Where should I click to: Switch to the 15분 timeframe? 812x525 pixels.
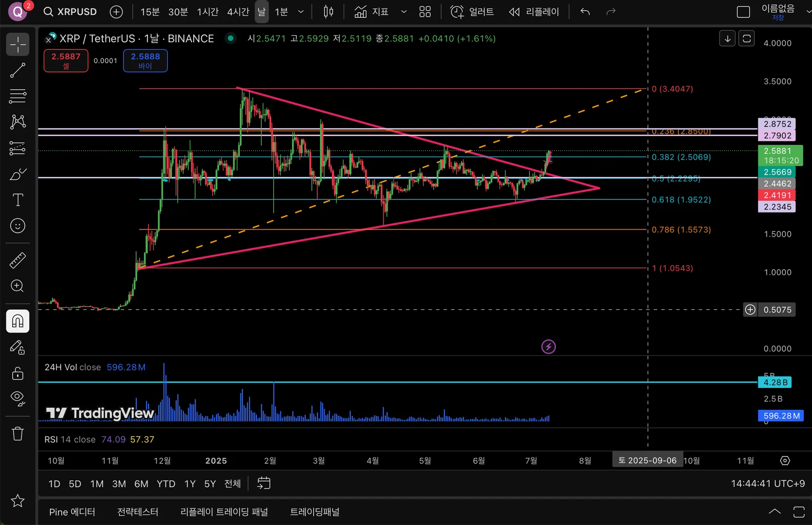click(150, 12)
